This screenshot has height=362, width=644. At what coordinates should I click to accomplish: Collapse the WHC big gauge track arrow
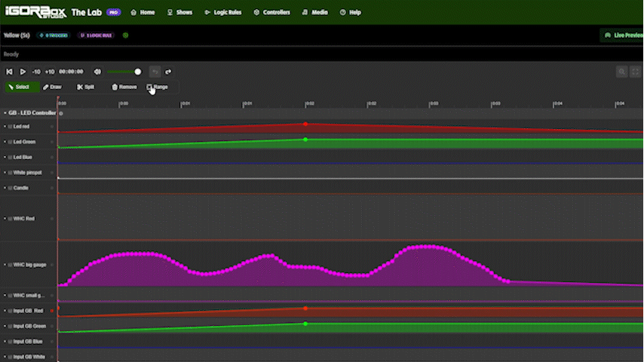pyautogui.click(x=5, y=265)
